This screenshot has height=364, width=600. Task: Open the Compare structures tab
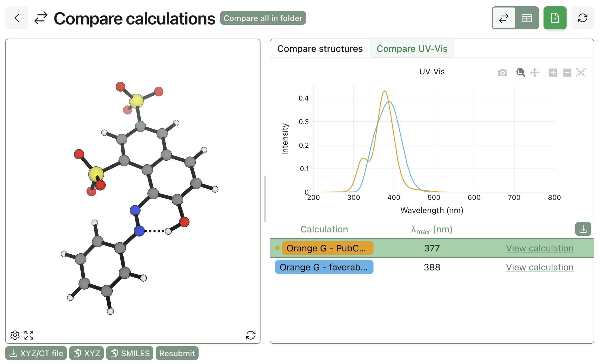click(x=320, y=49)
